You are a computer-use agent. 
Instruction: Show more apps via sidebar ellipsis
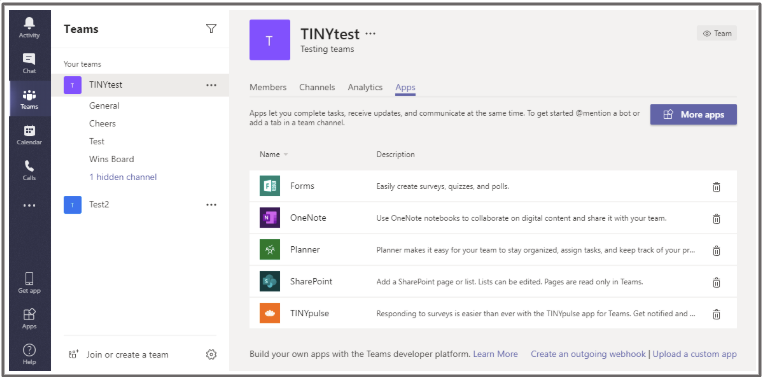tap(29, 206)
